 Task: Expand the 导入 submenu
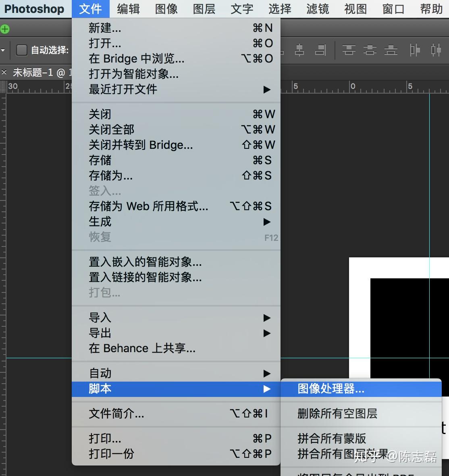click(176, 318)
